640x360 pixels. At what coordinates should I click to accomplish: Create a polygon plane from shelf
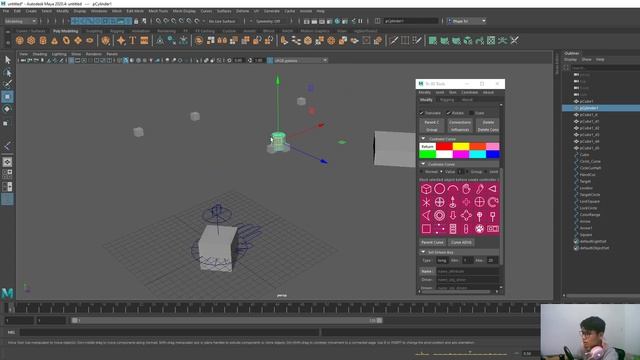pyautogui.click(x=78, y=40)
